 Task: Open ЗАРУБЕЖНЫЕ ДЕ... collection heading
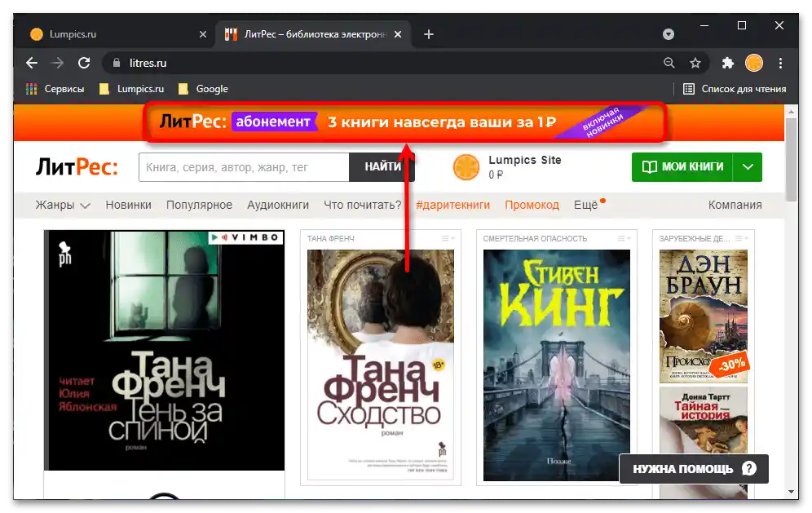point(694,239)
